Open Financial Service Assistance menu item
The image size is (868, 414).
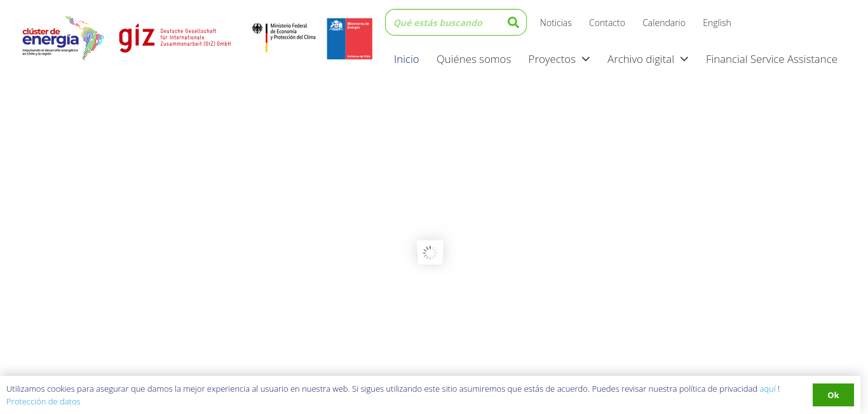tap(771, 59)
